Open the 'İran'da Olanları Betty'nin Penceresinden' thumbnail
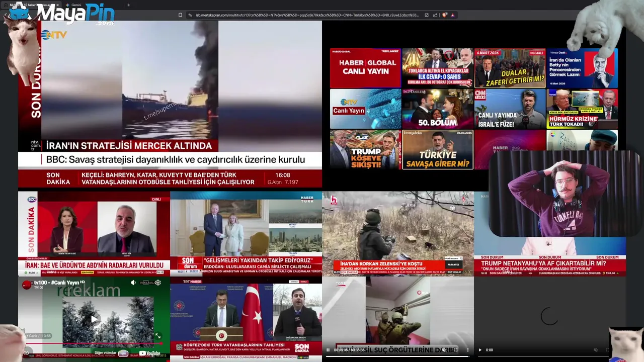The image size is (644, 362). tap(582, 68)
